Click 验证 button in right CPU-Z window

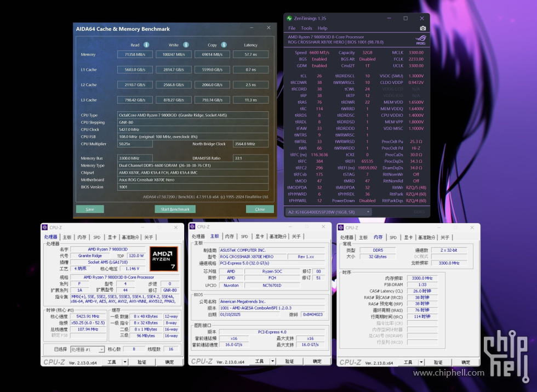click(x=438, y=362)
